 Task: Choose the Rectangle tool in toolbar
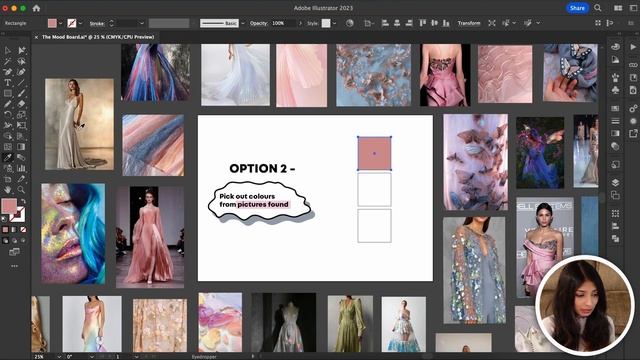8,93
